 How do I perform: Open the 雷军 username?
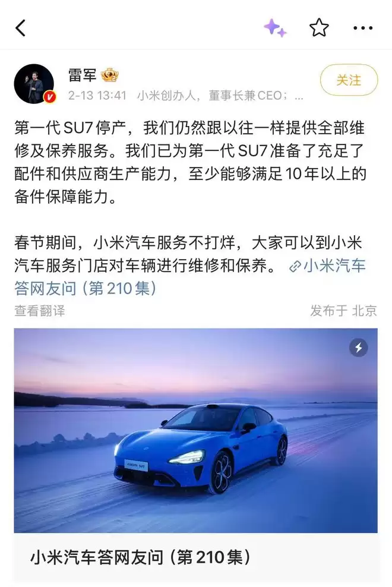click(83, 75)
